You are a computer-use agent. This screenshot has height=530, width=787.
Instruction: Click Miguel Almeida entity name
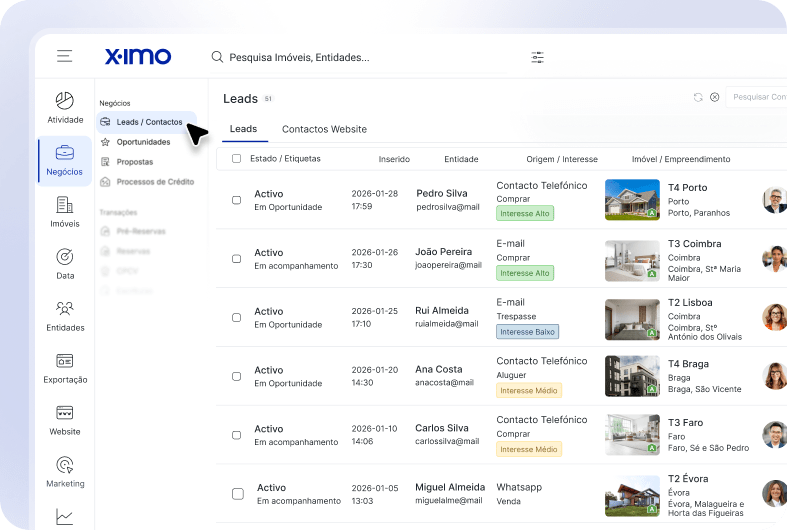click(450, 487)
